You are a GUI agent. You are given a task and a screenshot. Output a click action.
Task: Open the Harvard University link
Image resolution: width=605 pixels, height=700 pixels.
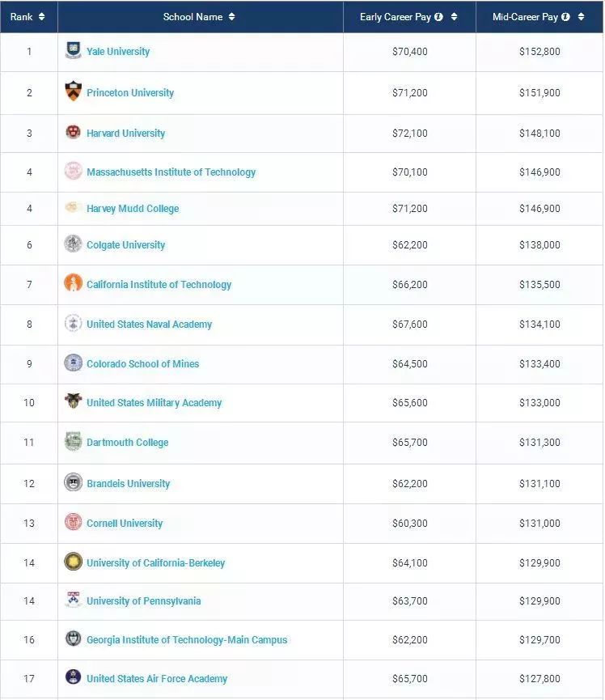(125, 134)
